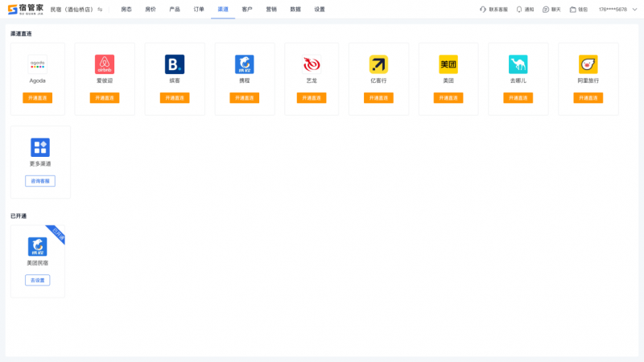Open the 产品 menu tab
The image size is (644, 362).
175,9
